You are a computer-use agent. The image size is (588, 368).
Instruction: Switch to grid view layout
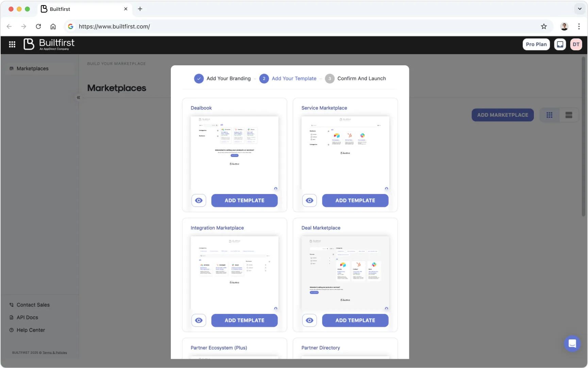point(549,115)
